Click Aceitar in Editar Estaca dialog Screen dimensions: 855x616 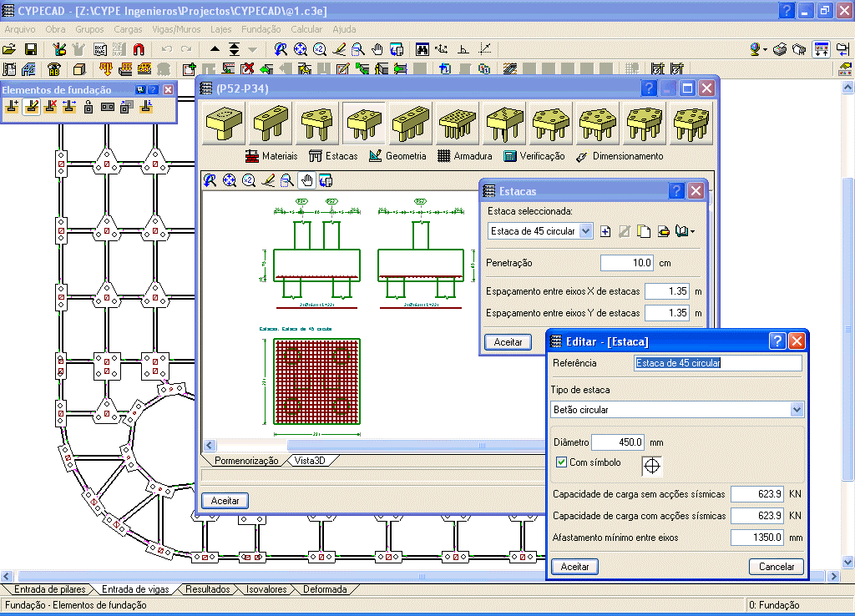point(574,567)
